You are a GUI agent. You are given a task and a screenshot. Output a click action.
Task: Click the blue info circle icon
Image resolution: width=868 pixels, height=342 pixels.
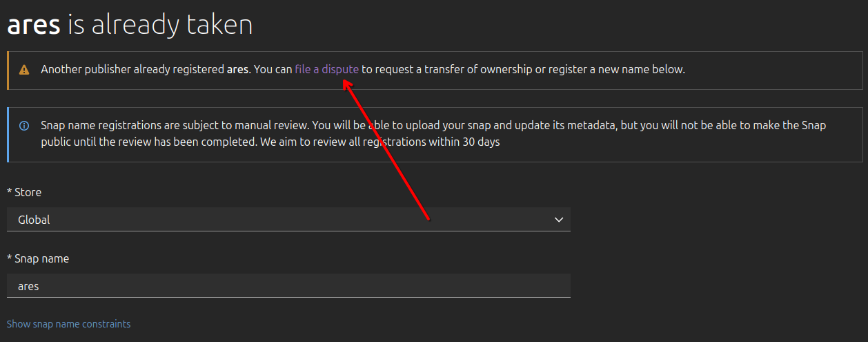coord(24,126)
